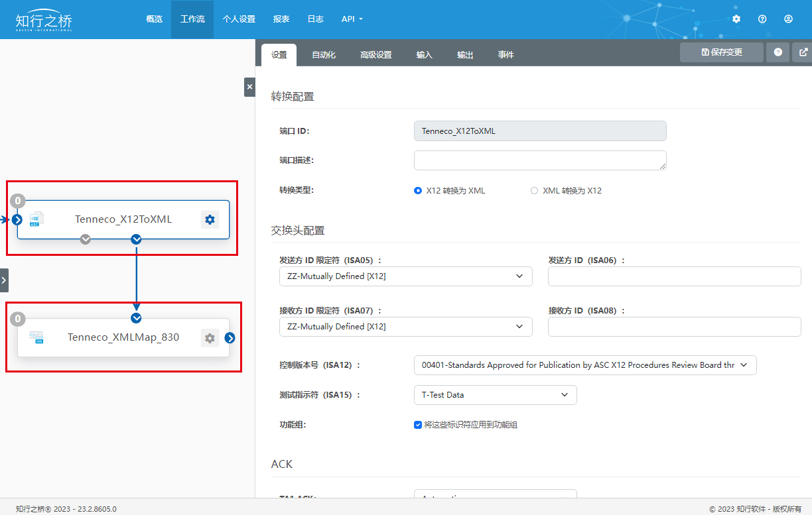812x515 pixels.
Task: Click the 保存变更 button
Action: click(721, 52)
